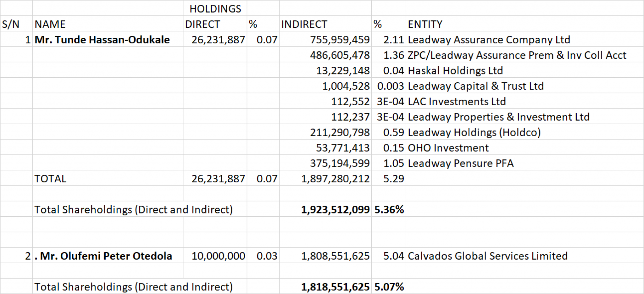The height and width of the screenshot is (294, 644).
Task: Select the Mr. Tunde Hassan-Odukale name cell
Action: tap(102, 40)
